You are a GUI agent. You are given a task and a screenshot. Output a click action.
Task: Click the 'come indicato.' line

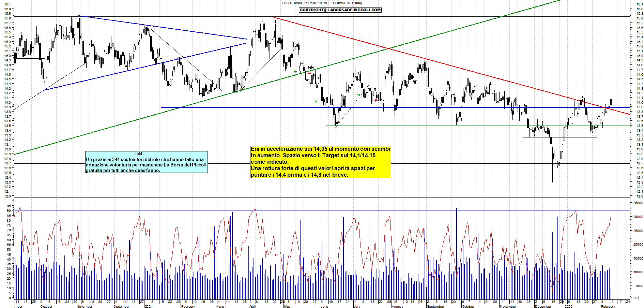click(270, 162)
